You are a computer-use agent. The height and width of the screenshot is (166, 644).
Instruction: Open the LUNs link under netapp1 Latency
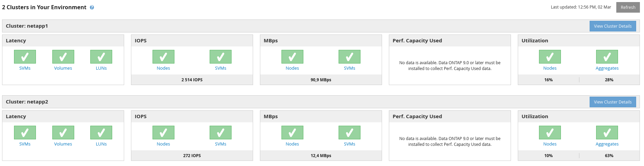tap(101, 68)
